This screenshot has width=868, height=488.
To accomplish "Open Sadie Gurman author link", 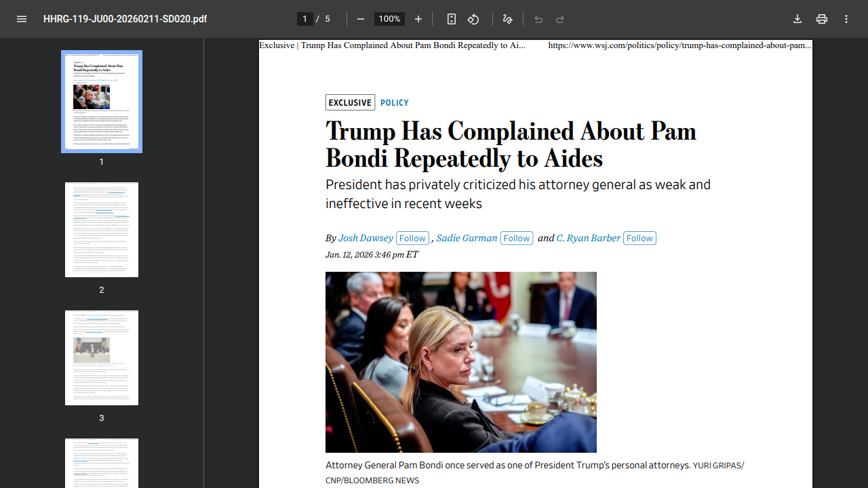I will [467, 238].
